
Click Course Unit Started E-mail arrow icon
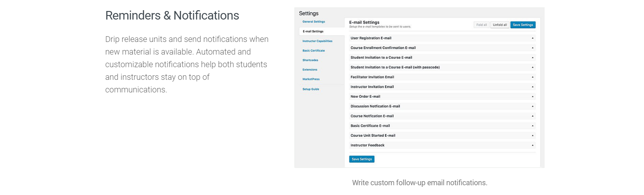click(532, 136)
